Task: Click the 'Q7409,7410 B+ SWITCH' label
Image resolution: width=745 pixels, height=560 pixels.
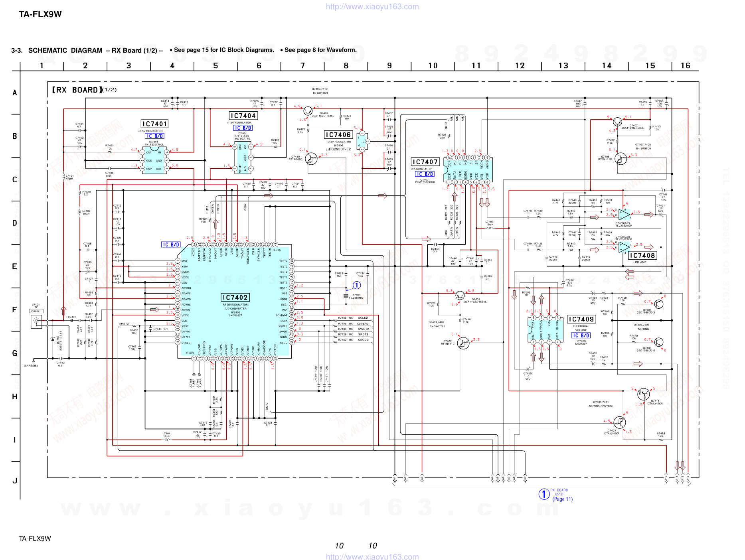Action: coord(320,91)
